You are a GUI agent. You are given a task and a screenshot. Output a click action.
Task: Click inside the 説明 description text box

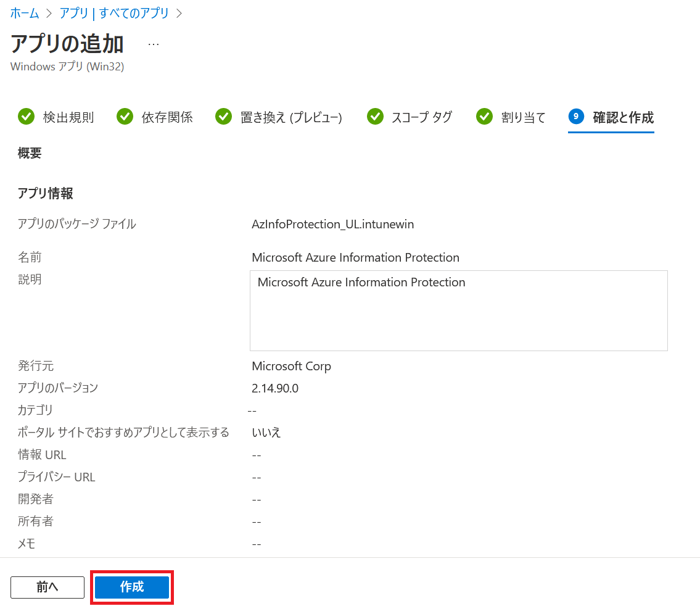pos(458,311)
